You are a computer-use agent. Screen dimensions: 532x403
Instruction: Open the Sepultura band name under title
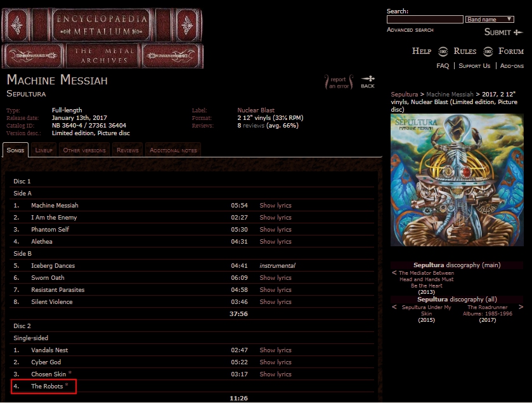pyautogui.click(x=26, y=94)
